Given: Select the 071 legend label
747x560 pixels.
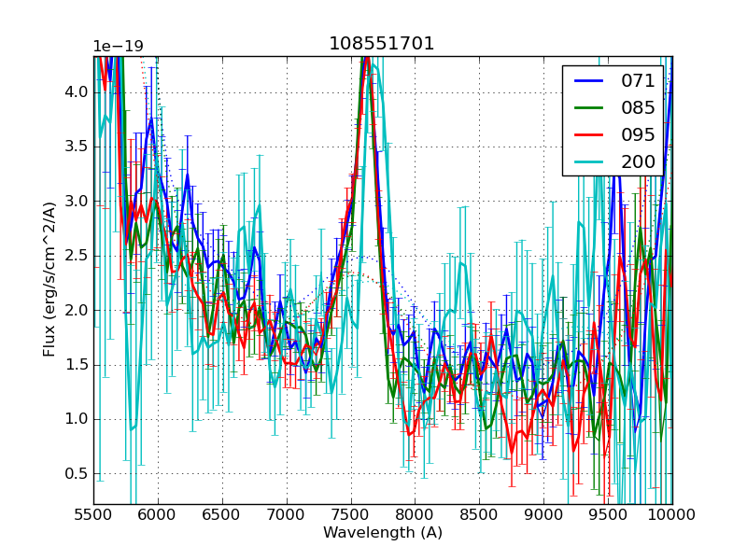Looking at the screenshot, I should (x=638, y=81).
